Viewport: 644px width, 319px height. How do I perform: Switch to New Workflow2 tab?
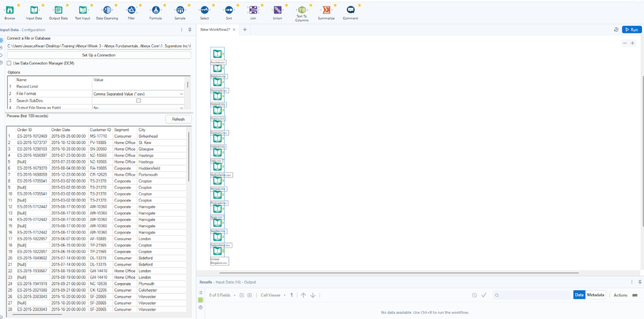215,30
